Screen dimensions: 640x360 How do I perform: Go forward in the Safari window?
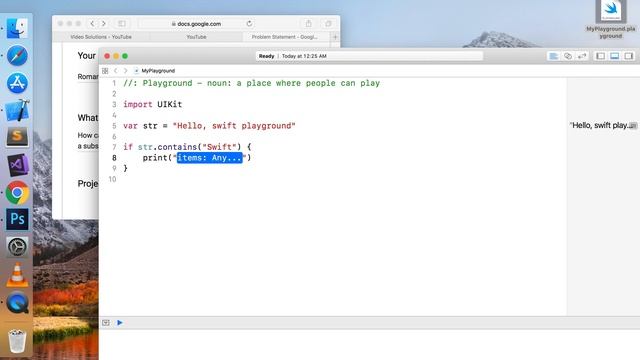point(104,24)
